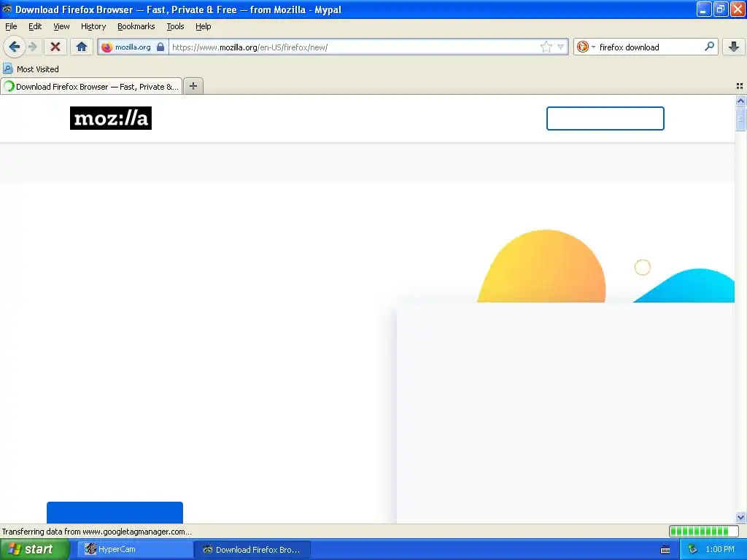Open the Windows Start button
747x560 pixels.
point(34,550)
